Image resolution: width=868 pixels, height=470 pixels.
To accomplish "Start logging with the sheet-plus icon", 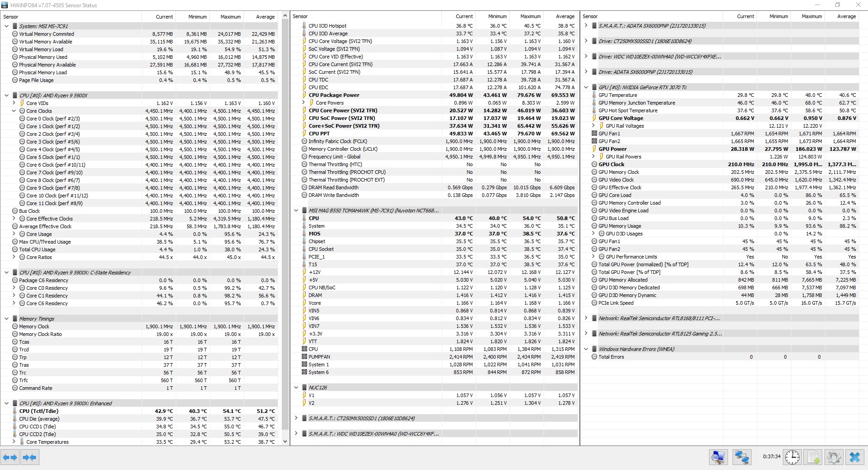I will [813, 457].
